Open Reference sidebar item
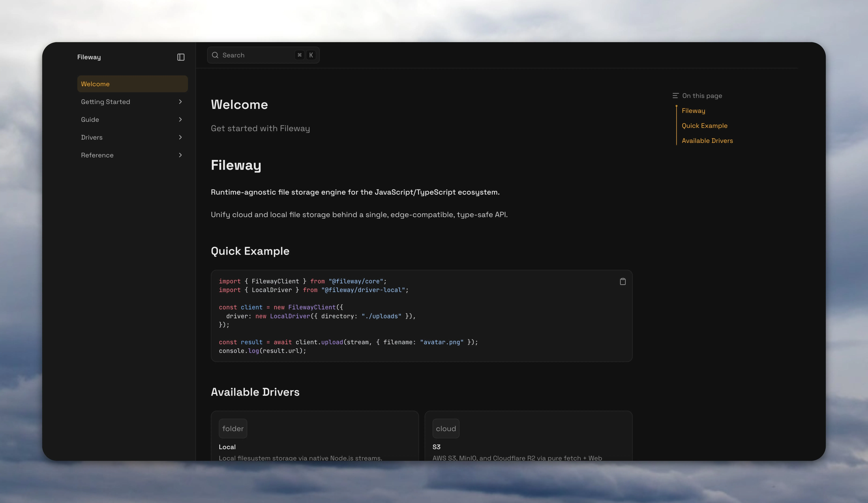Viewport: 868px width, 503px height. click(133, 155)
